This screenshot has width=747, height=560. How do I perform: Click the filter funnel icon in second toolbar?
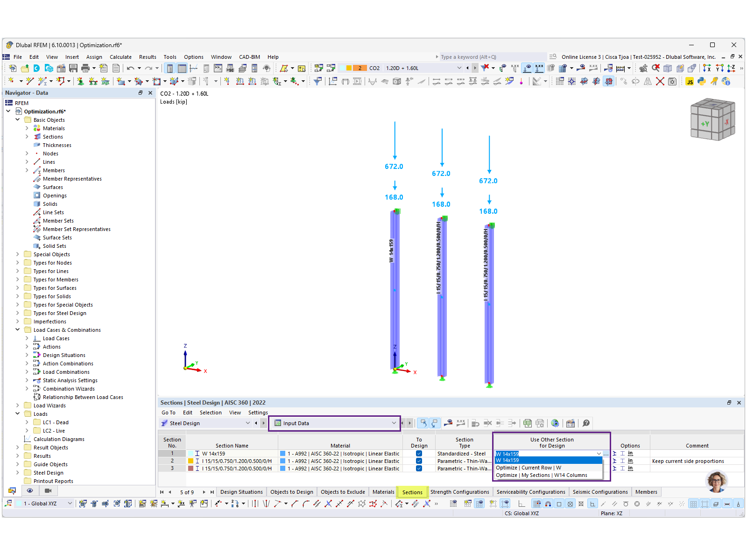[x=317, y=82]
